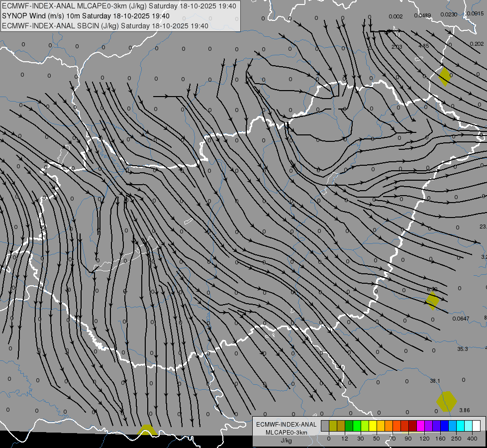Click the olive diamond marker under 6.92
The width and height of the screenshot is (487, 448).
point(432,301)
